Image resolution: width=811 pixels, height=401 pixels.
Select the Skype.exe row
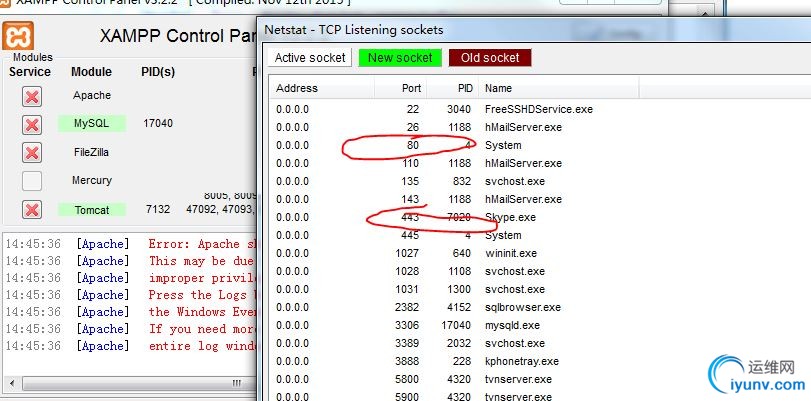point(538,217)
